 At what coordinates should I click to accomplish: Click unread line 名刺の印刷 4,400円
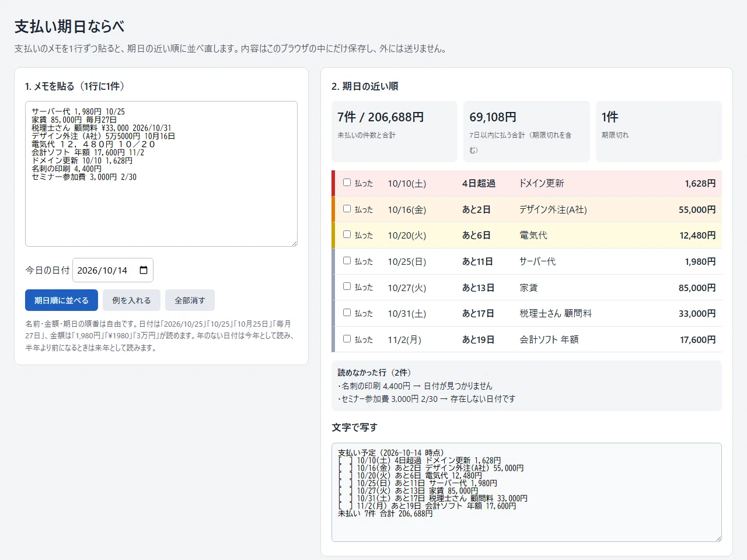click(x=415, y=386)
